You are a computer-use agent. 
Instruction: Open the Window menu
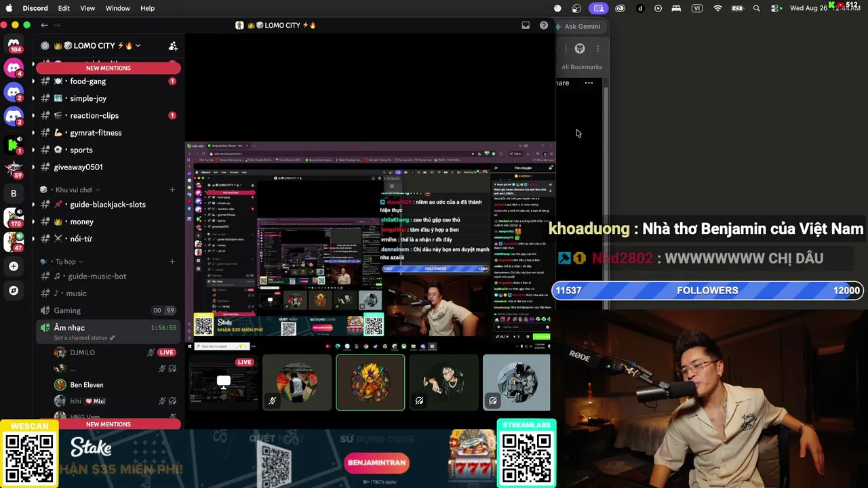(118, 8)
